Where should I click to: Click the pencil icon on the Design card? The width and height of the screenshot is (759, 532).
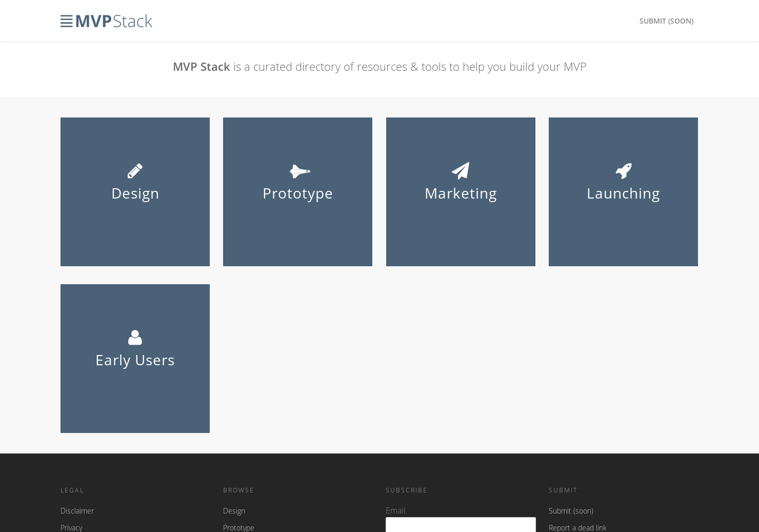click(x=135, y=171)
